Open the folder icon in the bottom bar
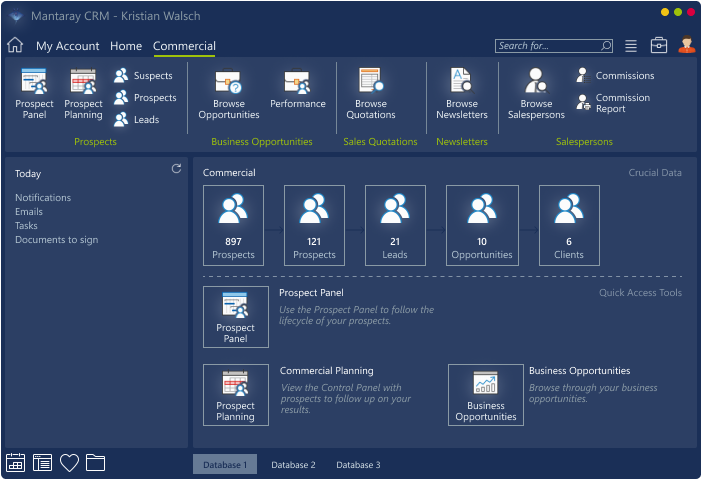The image size is (702, 480). coord(95,463)
